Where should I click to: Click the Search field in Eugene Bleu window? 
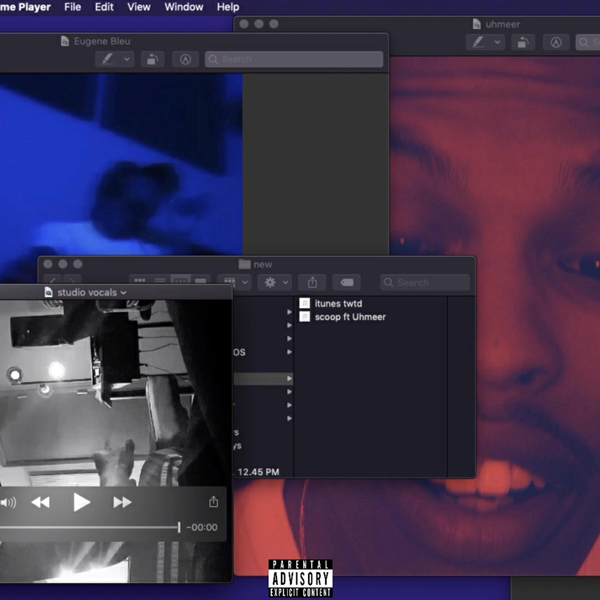(x=294, y=59)
